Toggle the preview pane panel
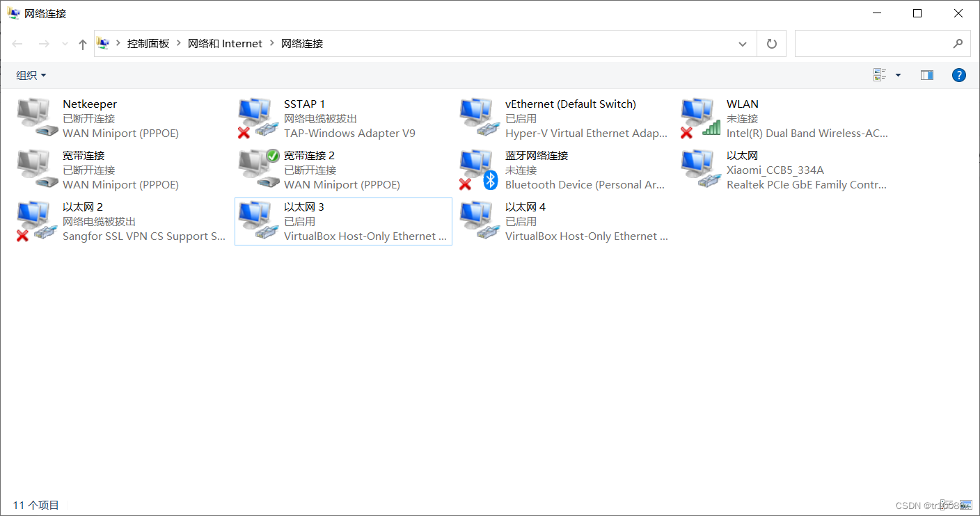Image resolution: width=980 pixels, height=516 pixels. tap(926, 74)
